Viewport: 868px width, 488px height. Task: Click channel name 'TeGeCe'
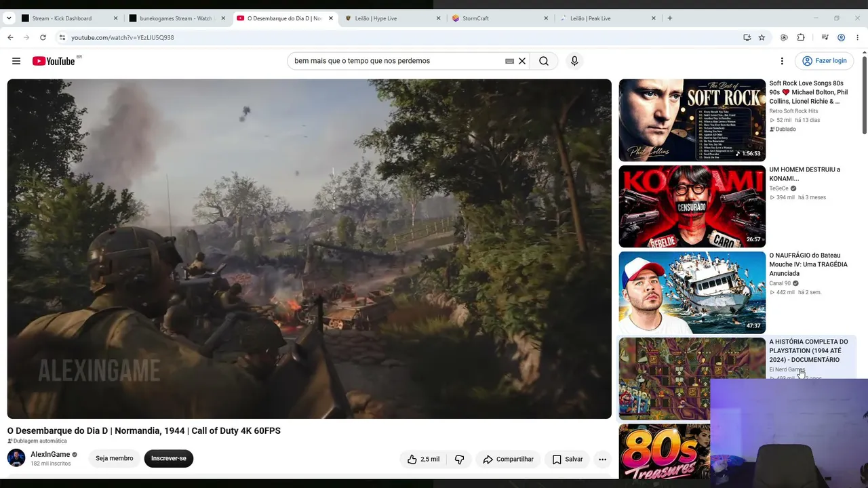coord(778,188)
